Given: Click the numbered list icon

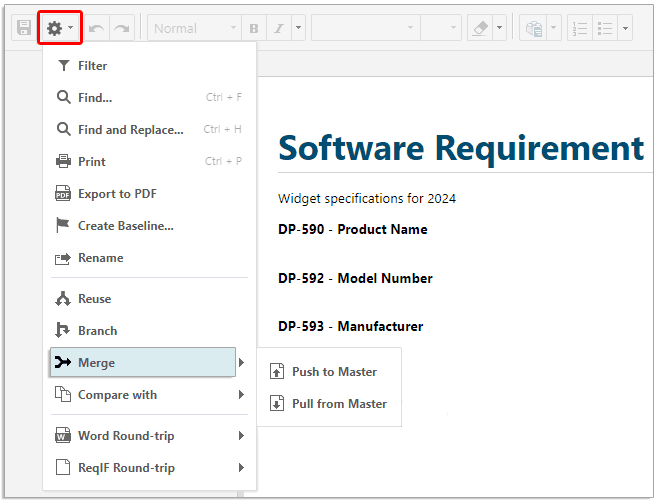Looking at the screenshot, I should 580,29.
